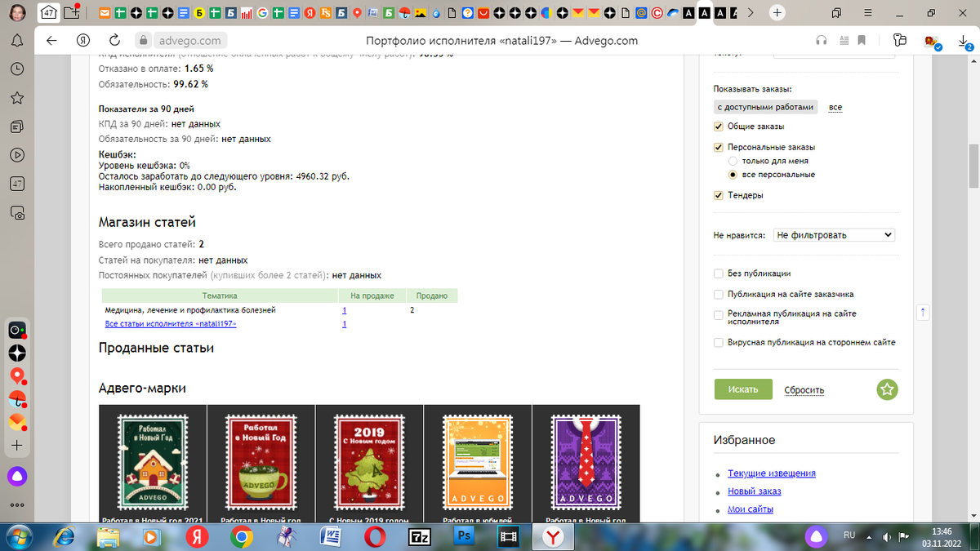Click the 'Работал в Новый год 2021' stamp
The width and height of the screenshot is (980, 551).
[153, 463]
